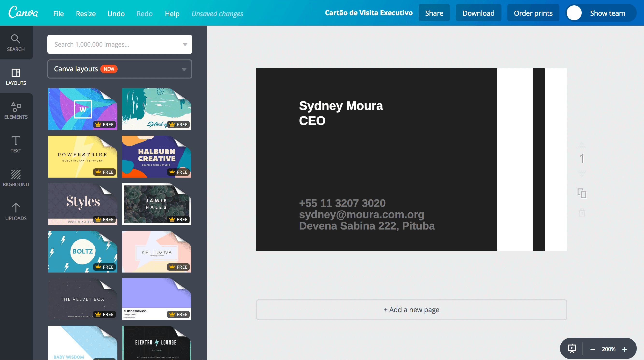Copy this page with duplicate icon
644x360 pixels.
pos(582,193)
